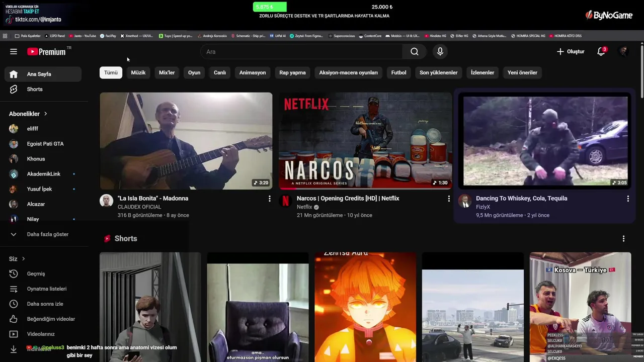Focus the Ara search field
This screenshot has height=362, width=644.
(301, 52)
